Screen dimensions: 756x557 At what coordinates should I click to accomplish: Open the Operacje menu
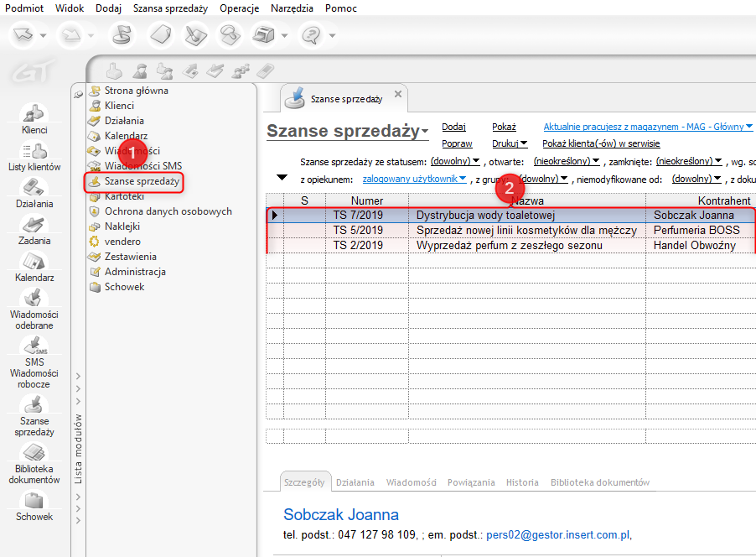[239, 8]
